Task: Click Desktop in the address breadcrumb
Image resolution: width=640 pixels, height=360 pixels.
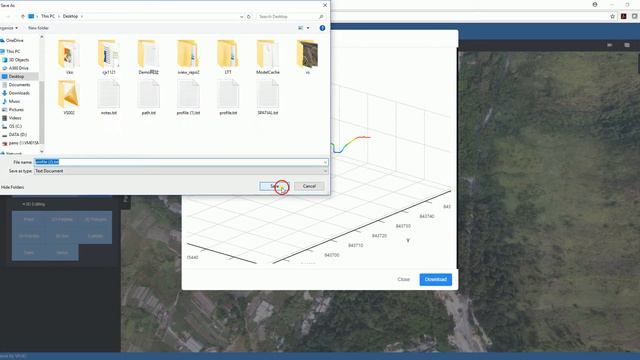Action: [x=70, y=17]
